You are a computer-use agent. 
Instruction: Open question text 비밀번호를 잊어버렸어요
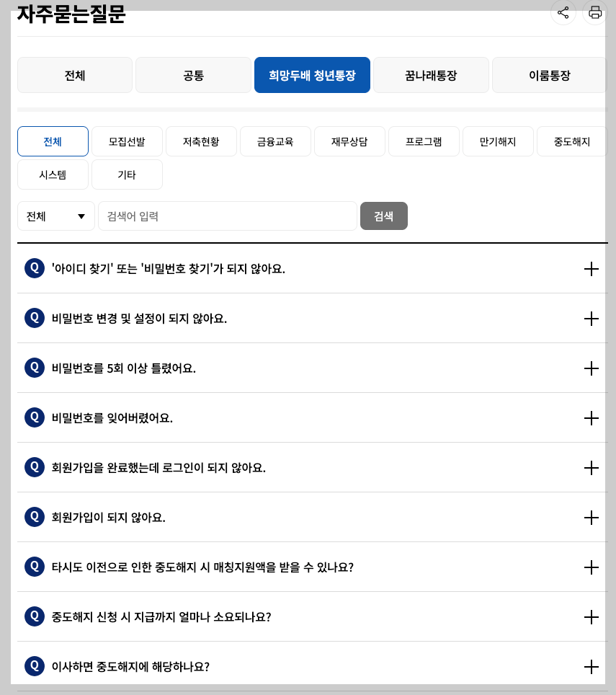pyautogui.click(x=112, y=417)
